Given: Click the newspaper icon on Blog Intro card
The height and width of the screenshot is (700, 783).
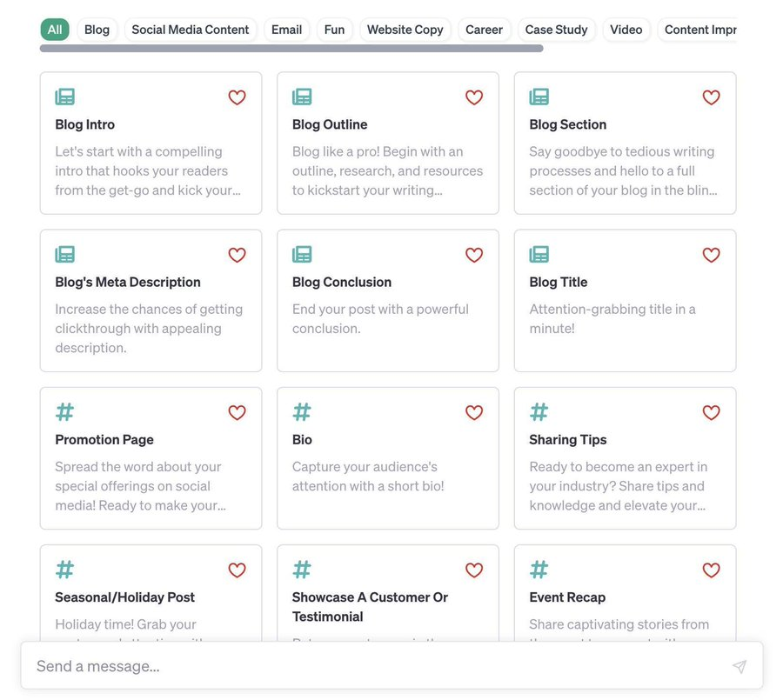Looking at the screenshot, I should coord(65,97).
